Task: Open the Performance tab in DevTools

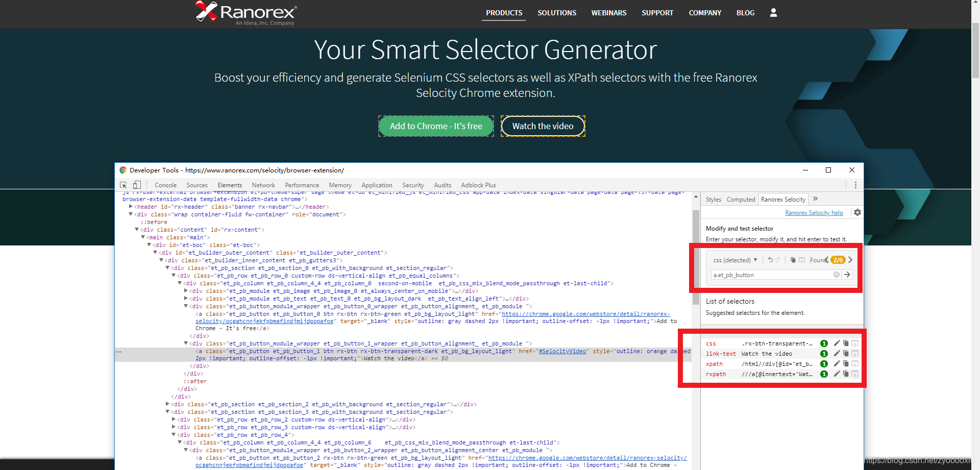Action: point(302,185)
